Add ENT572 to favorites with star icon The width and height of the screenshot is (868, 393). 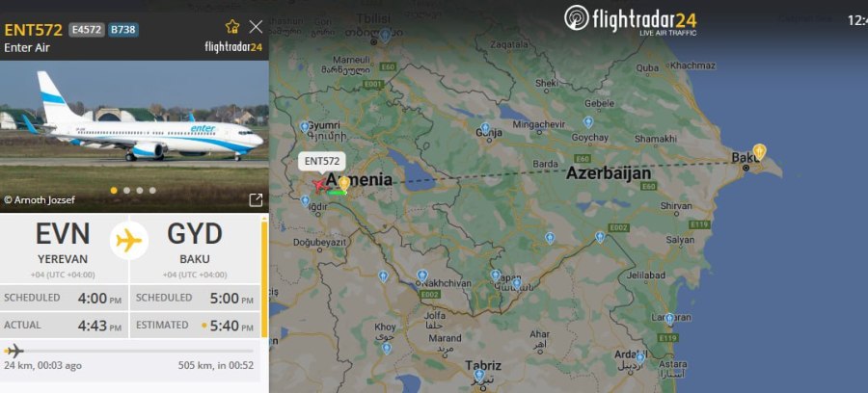tap(232, 27)
